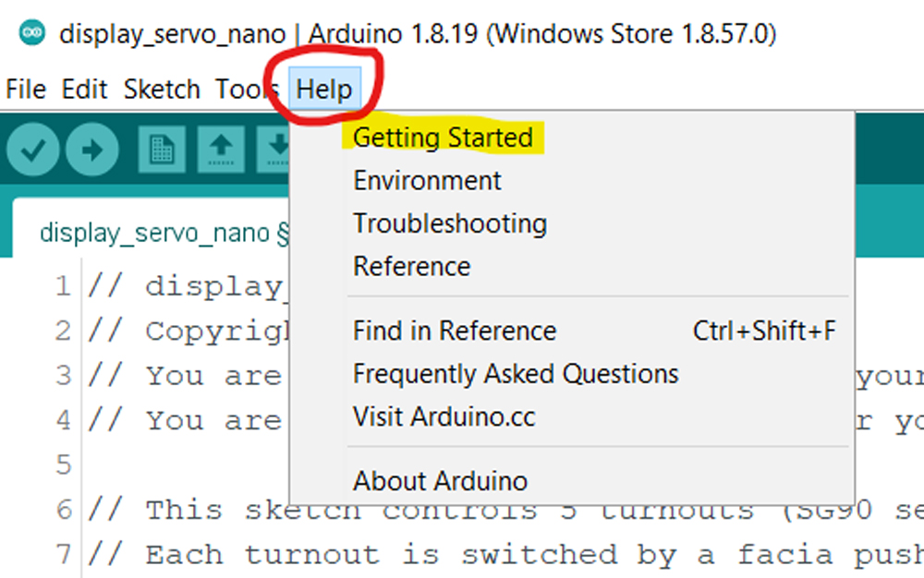
Task: Choose Getting Started from Help menu
Action: coord(443,138)
